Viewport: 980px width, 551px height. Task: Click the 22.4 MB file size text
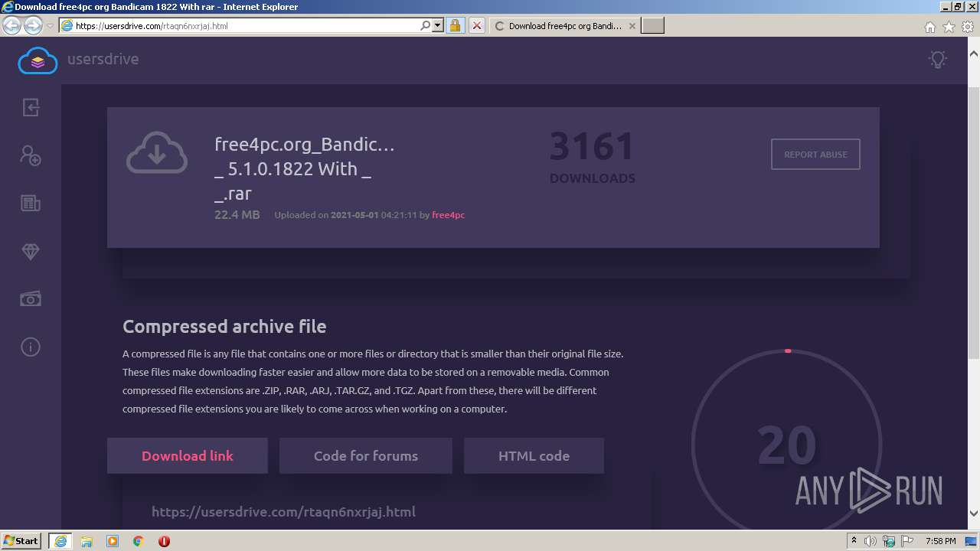point(237,214)
